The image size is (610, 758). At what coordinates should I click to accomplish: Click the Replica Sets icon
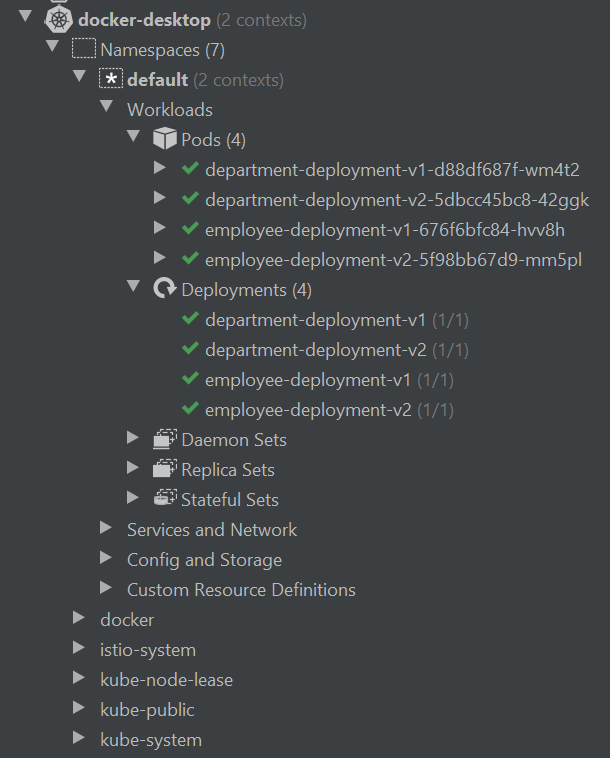(164, 470)
